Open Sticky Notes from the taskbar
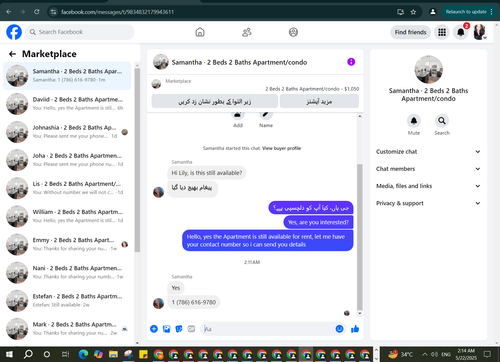The height and width of the screenshot is (362, 500). (143, 354)
